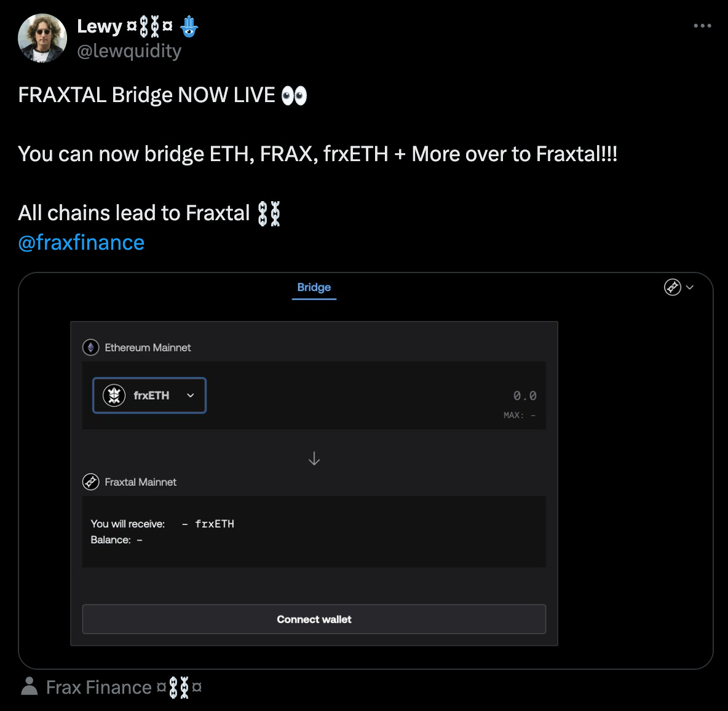This screenshot has height=711, width=728.
Task: Click the hamsa emoji beside Lewy's name
Action: point(189,26)
